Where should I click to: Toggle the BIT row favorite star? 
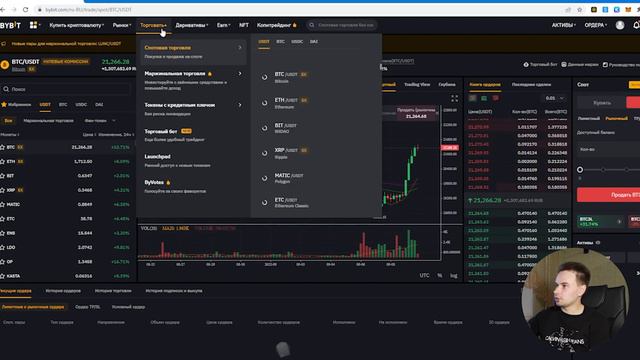[2, 176]
